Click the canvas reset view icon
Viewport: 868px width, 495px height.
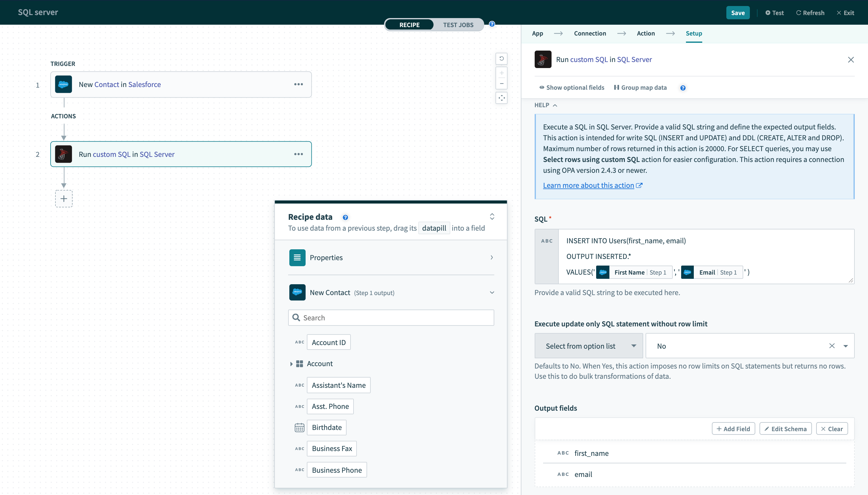[x=502, y=58]
